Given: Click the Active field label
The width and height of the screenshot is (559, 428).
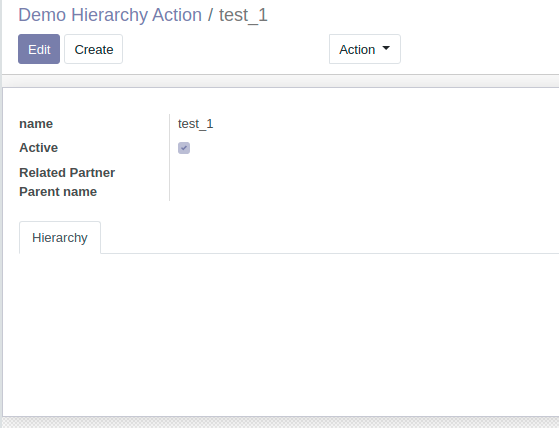Looking at the screenshot, I should pyautogui.click(x=39, y=148).
